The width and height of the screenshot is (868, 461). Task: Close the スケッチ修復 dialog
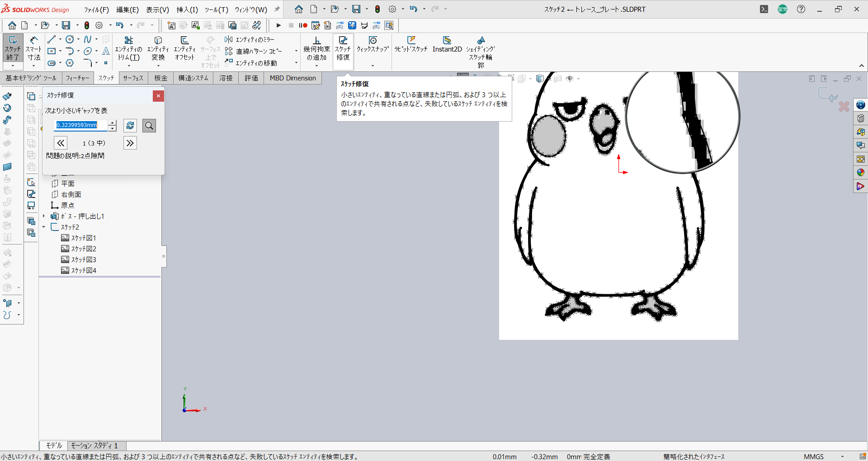158,96
